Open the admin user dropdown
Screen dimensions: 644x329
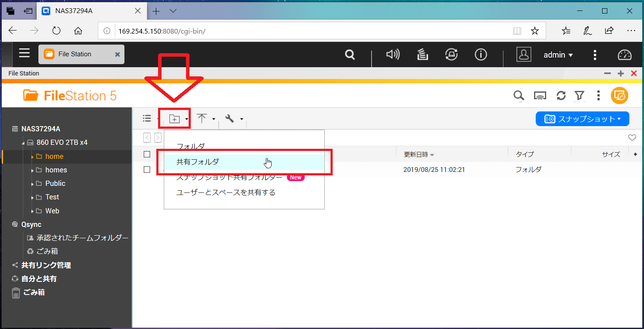[x=558, y=55]
